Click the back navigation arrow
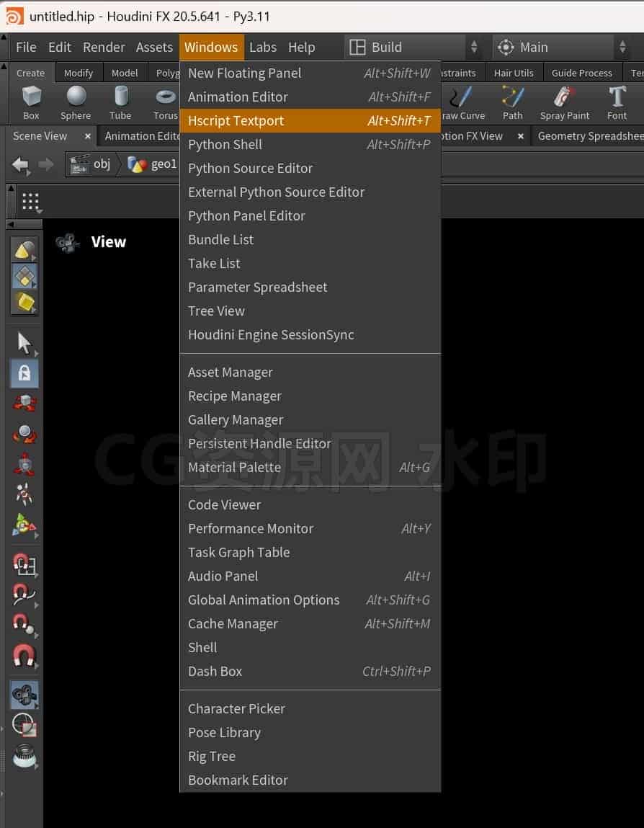The width and height of the screenshot is (644, 828). 21,165
